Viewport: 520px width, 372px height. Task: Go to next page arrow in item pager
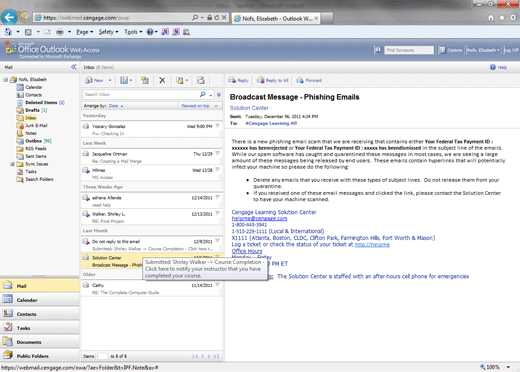pyautogui.click(x=209, y=356)
